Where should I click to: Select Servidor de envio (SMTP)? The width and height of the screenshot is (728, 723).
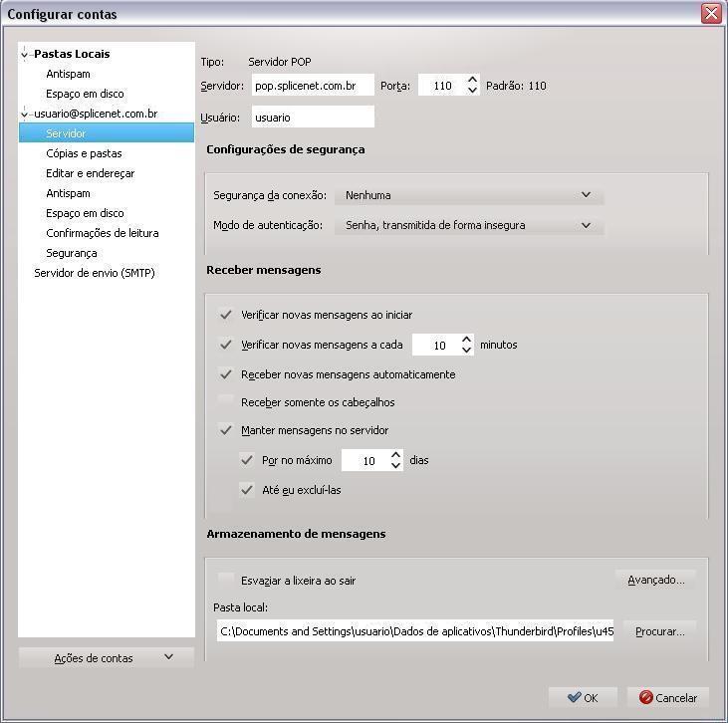(95, 273)
